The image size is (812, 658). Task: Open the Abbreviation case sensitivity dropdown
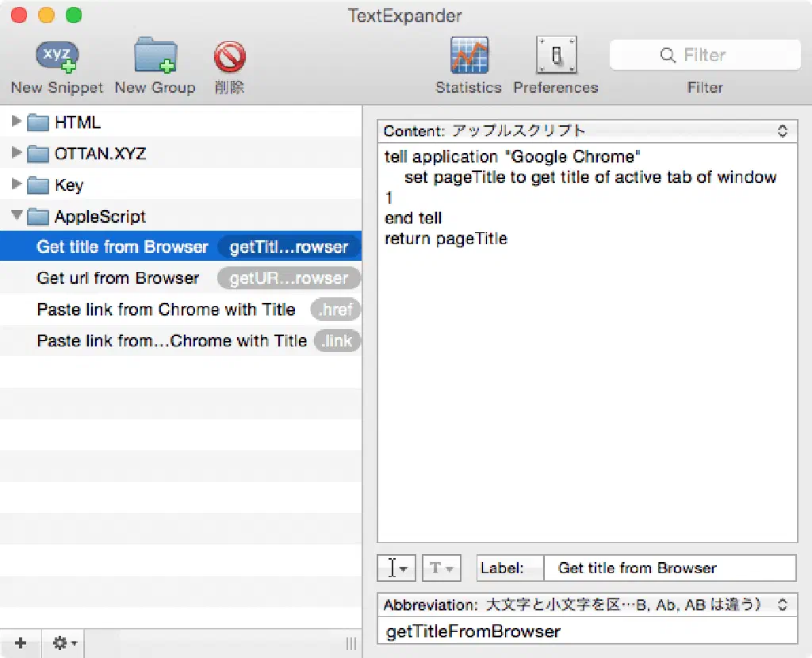coord(587,605)
